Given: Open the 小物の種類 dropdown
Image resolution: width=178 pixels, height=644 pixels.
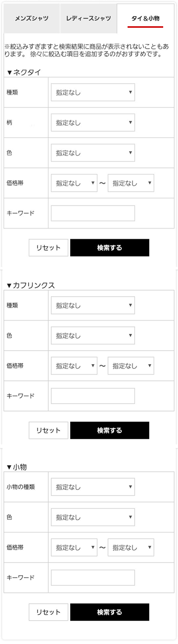Looking at the screenshot, I should coord(93,487).
